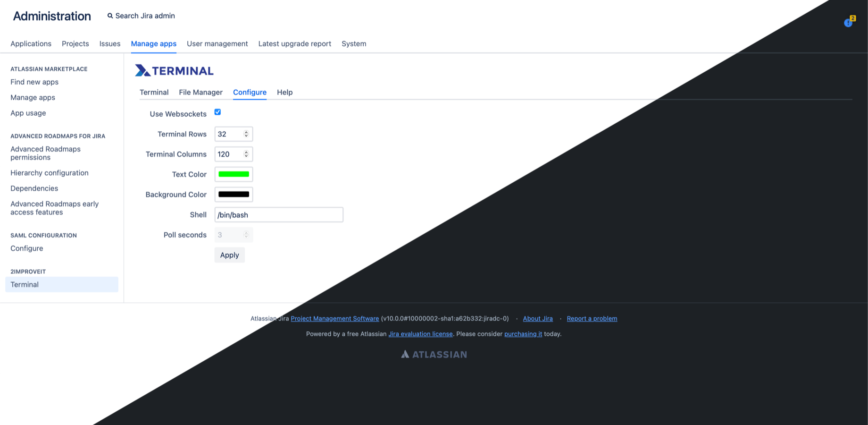Viewport: 868px width, 425px height.
Task: Click the Terminal Columns stepper arrows
Action: (246, 154)
